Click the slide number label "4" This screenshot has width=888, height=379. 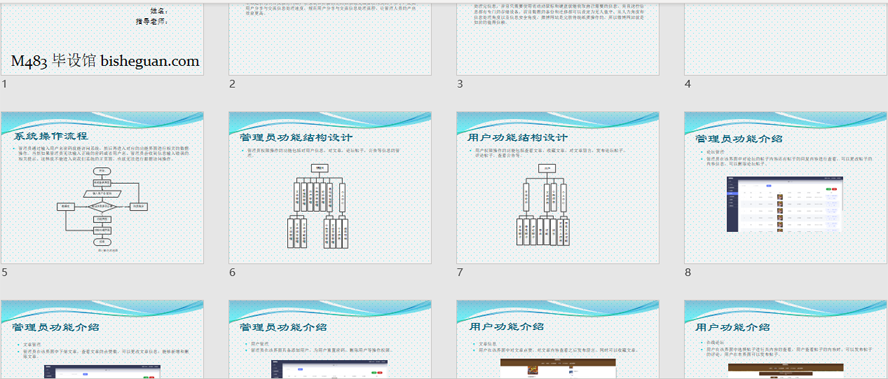pyautogui.click(x=688, y=84)
